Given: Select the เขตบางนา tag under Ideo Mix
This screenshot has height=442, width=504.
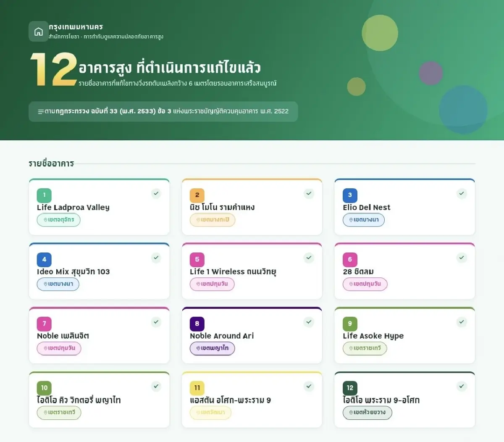Looking at the screenshot, I should coord(58,284).
